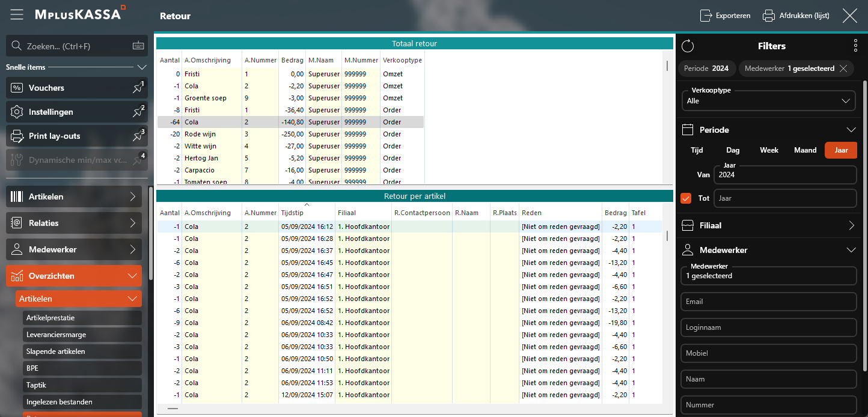
Task: Click the Van Jaar field showing 2024
Action: tap(785, 175)
